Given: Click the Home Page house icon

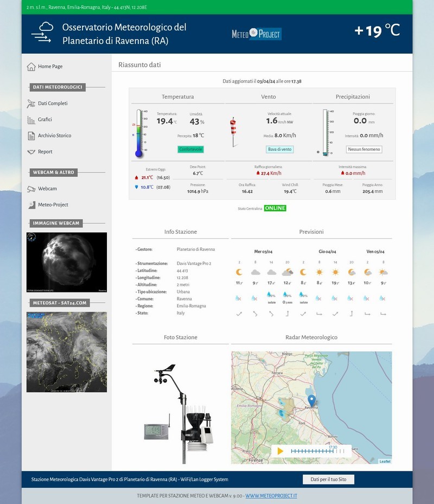Looking at the screenshot, I should click(31, 67).
